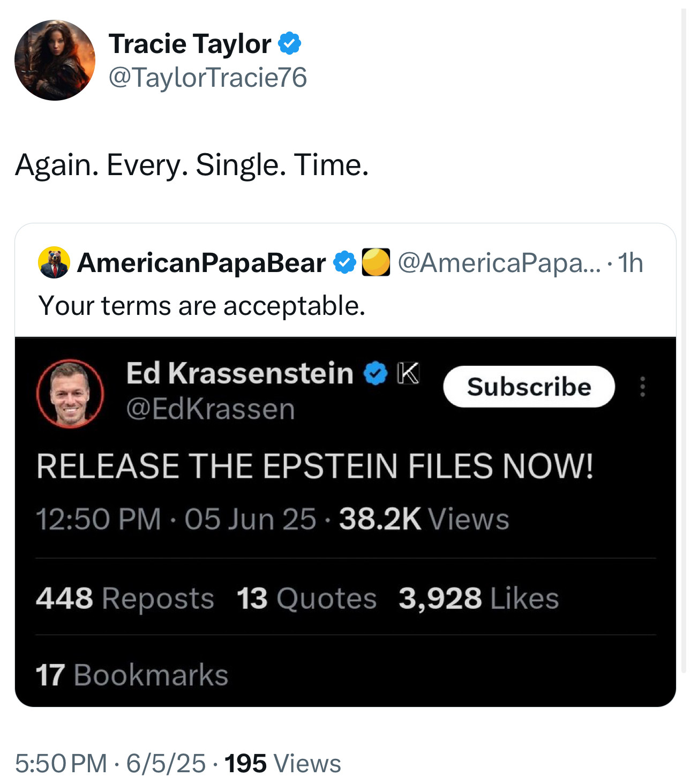Click the 195 Views count
The width and height of the screenshot is (691, 784).
[x=282, y=763]
